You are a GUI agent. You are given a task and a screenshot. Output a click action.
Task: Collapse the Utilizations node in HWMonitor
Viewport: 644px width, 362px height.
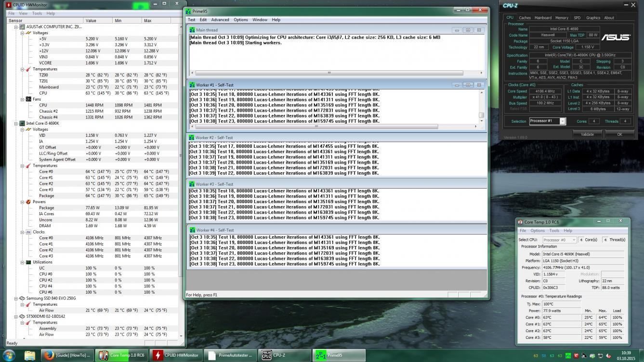pyautogui.click(x=22, y=262)
